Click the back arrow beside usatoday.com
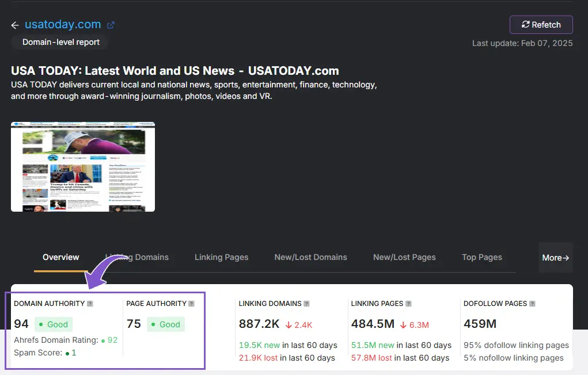Viewport: 588px width, 375px height. (15, 25)
